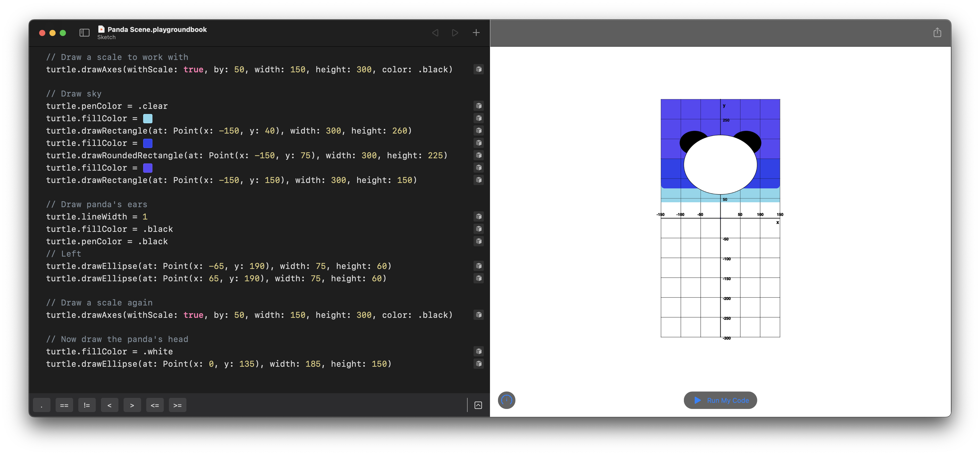Click result cube beside fillColor = .white

tap(479, 351)
